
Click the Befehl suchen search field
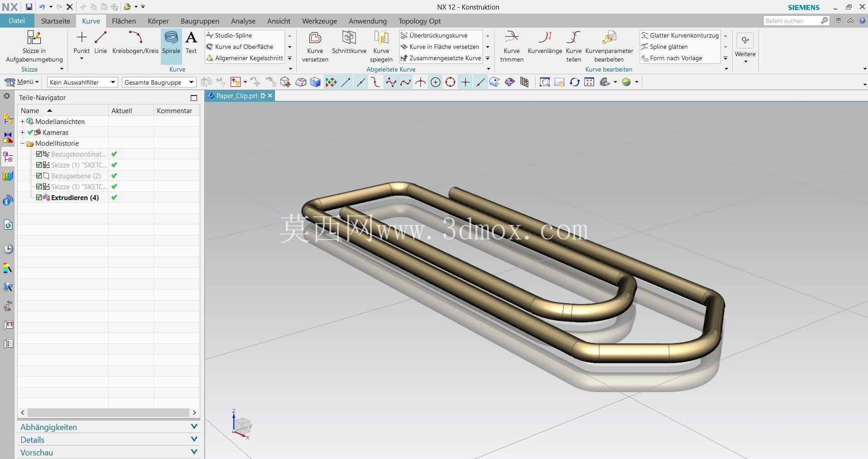(792, 21)
